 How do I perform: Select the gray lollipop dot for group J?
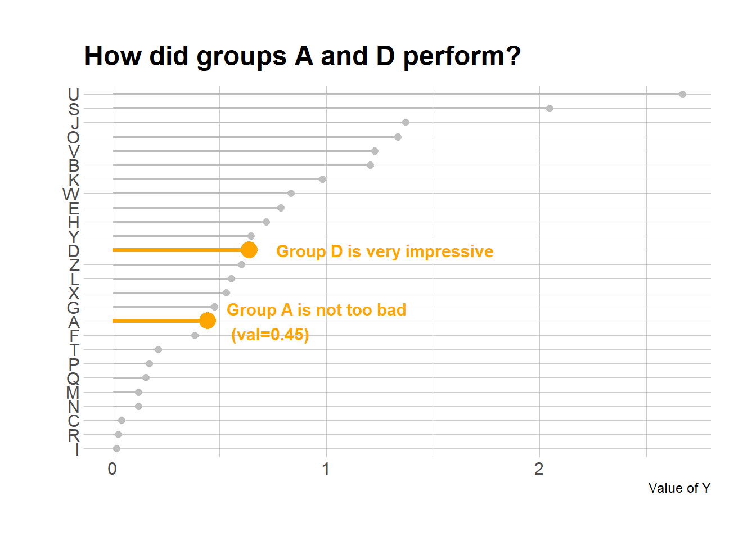click(x=406, y=122)
